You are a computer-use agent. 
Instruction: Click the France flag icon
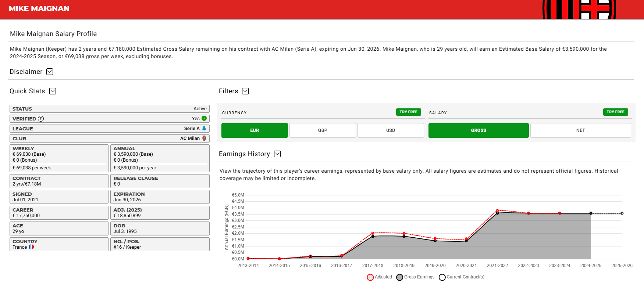tap(31, 247)
